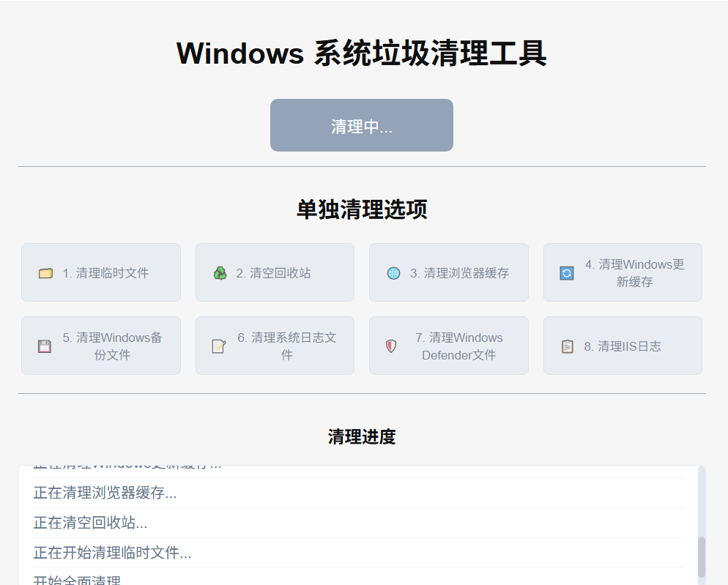Click the Windows 系统垃圾清理工具 title

[x=362, y=53]
